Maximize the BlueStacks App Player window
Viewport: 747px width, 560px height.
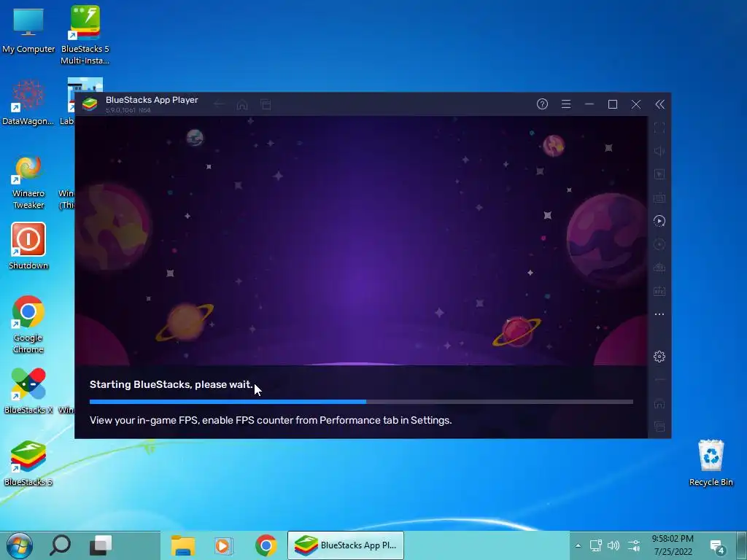[613, 104]
